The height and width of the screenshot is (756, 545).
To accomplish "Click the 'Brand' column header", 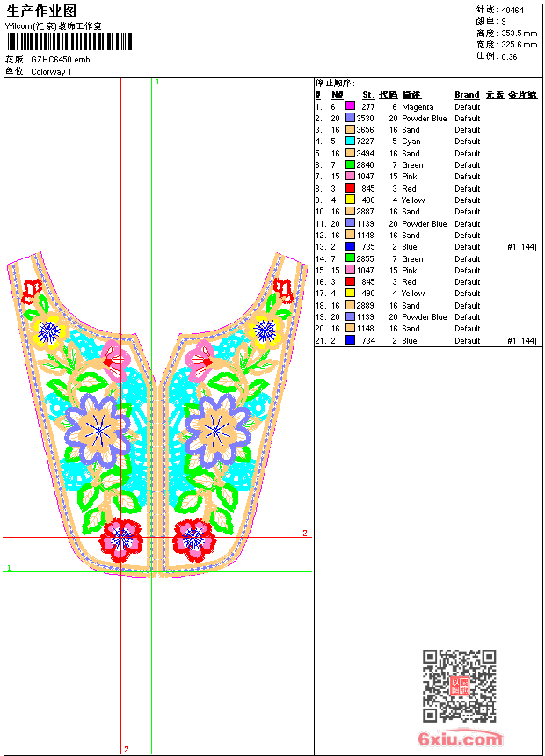I will coord(467,95).
